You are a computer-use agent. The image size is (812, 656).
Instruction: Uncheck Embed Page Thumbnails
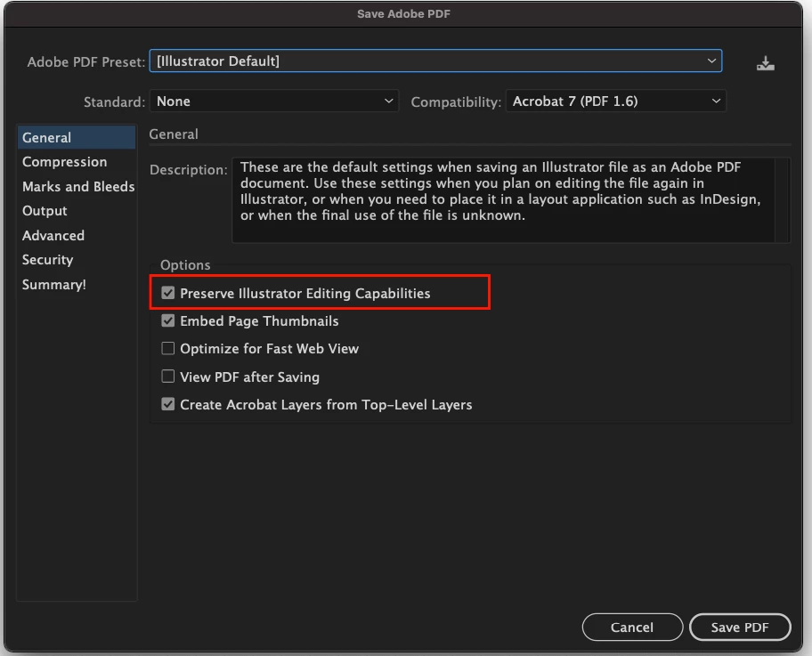click(167, 321)
